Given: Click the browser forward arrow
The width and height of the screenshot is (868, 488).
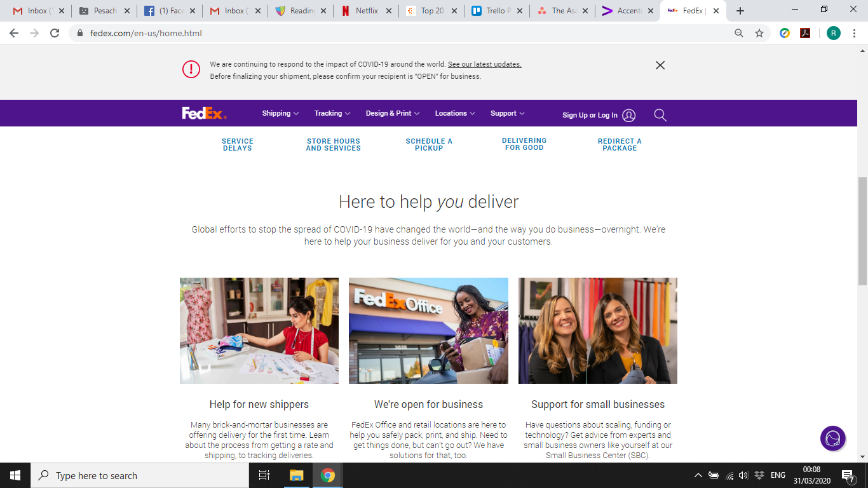Looking at the screenshot, I should [34, 33].
